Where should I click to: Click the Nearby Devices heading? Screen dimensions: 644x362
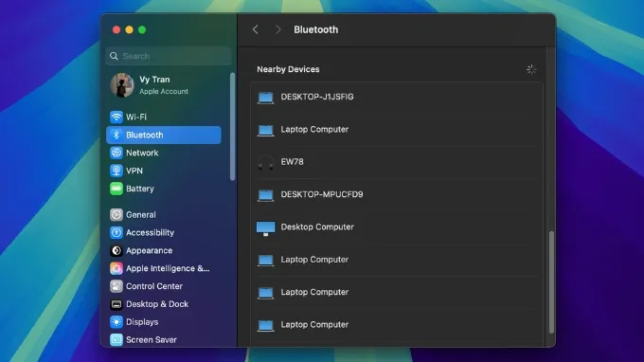click(x=288, y=69)
